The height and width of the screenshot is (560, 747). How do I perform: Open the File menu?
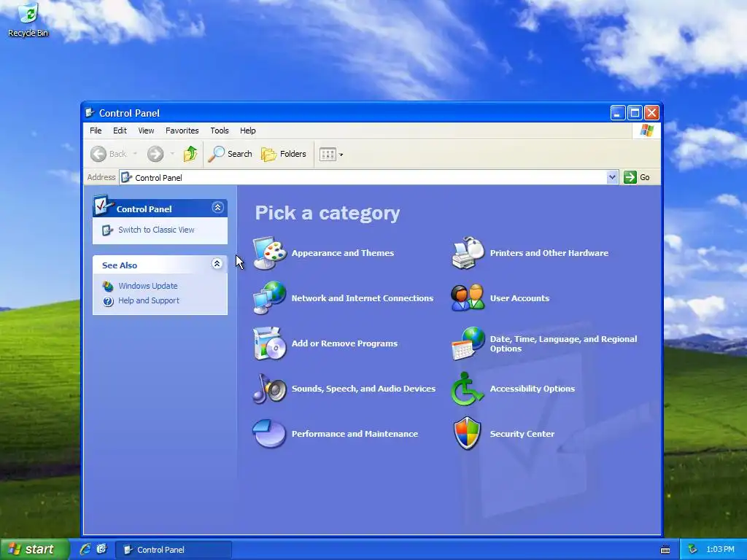[96, 131]
